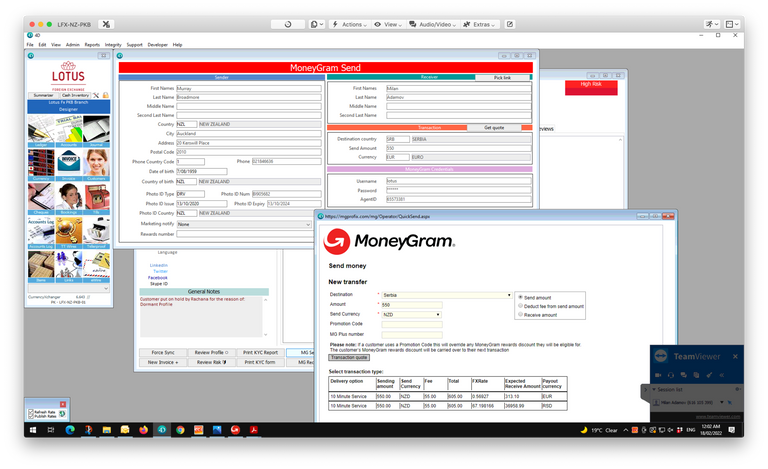Open the Admin menu
768x469 pixels.
click(72, 45)
